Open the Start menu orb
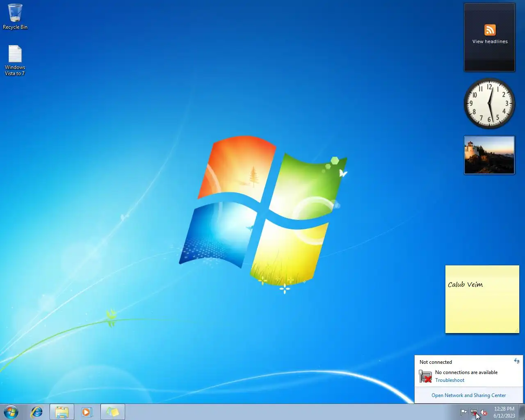The height and width of the screenshot is (420, 525). pos(11,412)
